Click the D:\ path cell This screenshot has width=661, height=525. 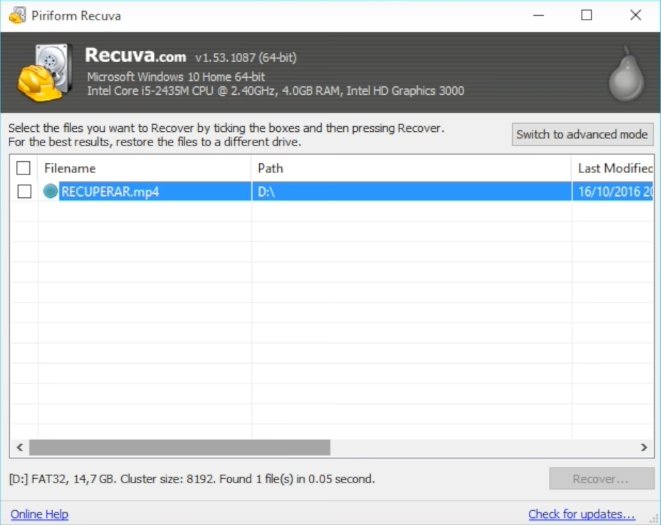coord(411,191)
